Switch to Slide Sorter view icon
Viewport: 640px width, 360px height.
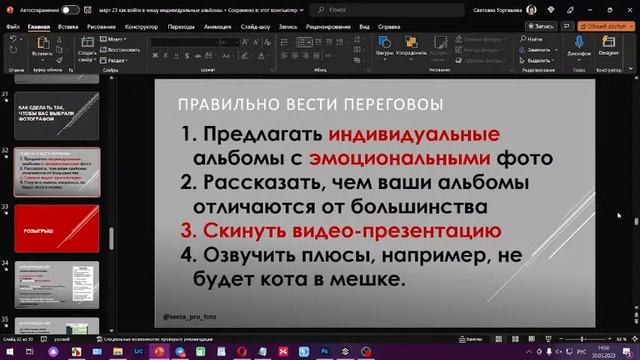click(516, 339)
